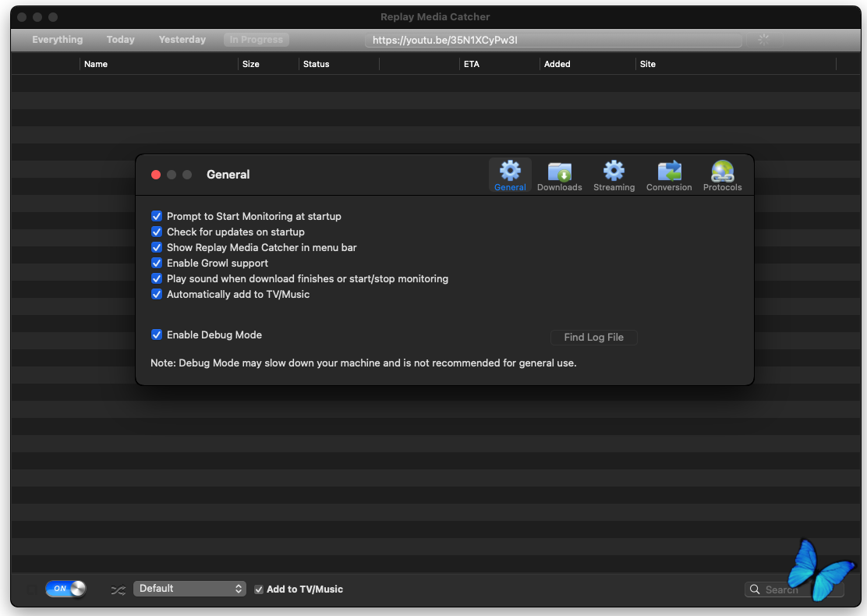Uncheck Enable Debug Mode
This screenshot has height=616, width=867.
coord(157,335)
